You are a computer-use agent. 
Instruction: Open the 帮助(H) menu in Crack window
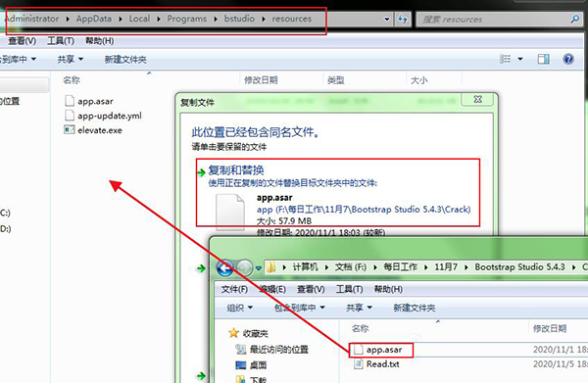388,289
